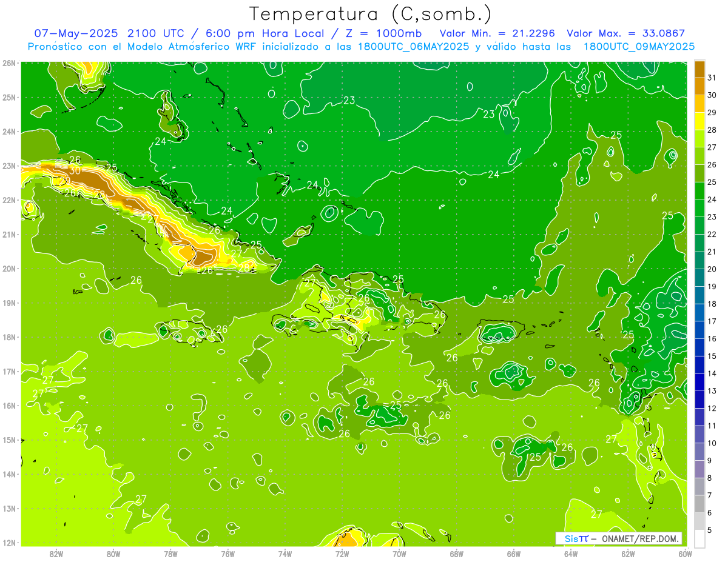Click the "80W" longitude axis label
The height and width of the screenshot is (562, 728).
[113, 554]
